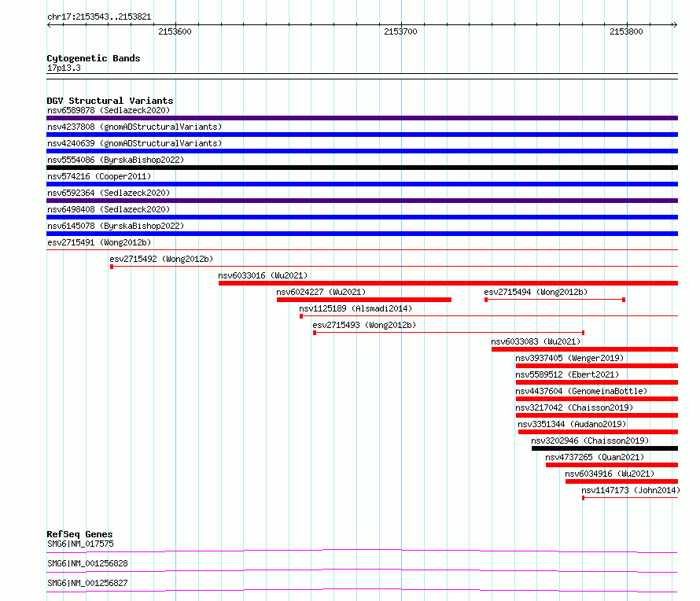This screenshot has width=700, height=601.
Task: Open variant esv2715491 (Wong2012b) label
Action: 99,242
